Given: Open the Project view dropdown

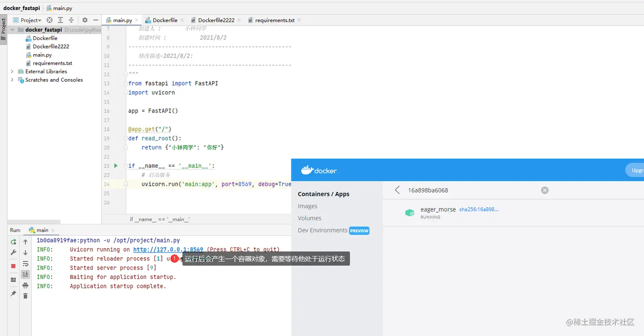Looking at the screenshot, I should (27, 20).
